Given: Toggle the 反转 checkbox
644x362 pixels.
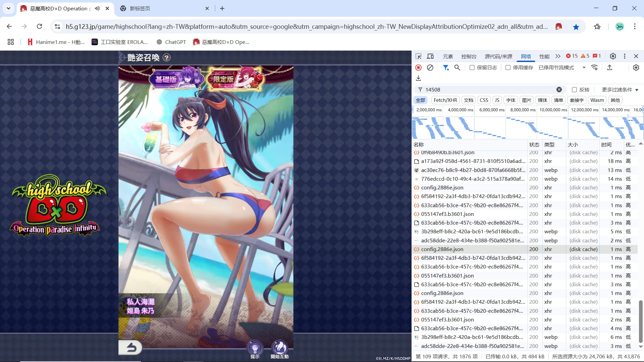Looking at the screenshot, I should tap(574, 89).
